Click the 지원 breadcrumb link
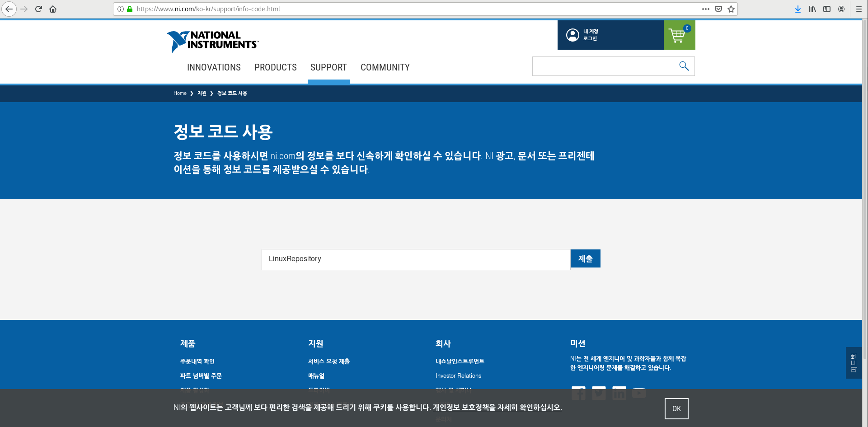Screen dimensions: 868x427 point(202,93)
